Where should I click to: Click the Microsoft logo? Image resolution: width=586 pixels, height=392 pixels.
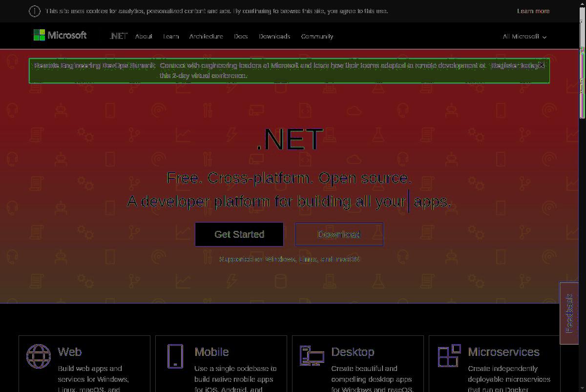pyautogui.click(x=60, y=35)
